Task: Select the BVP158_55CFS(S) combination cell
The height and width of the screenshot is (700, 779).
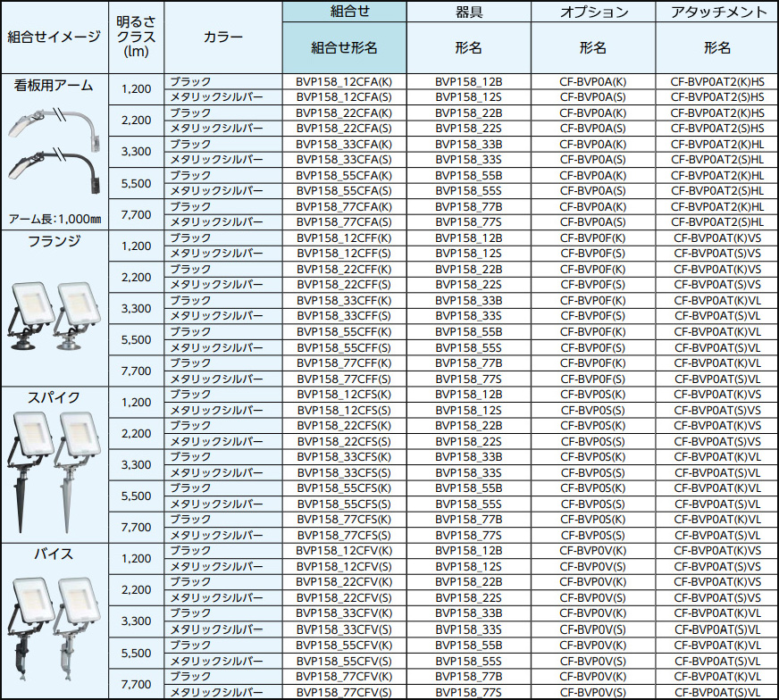Action: pos(344,504)
